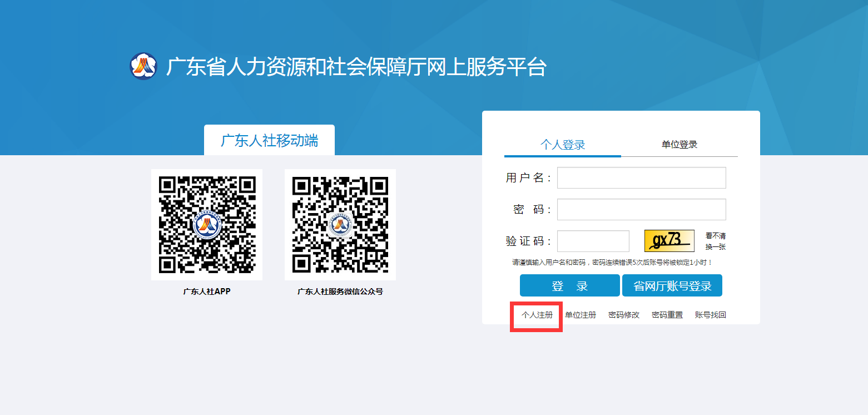Click the 看不清 text link
The height and width of the screenshot is (415, 868).
tap(714, 235)
